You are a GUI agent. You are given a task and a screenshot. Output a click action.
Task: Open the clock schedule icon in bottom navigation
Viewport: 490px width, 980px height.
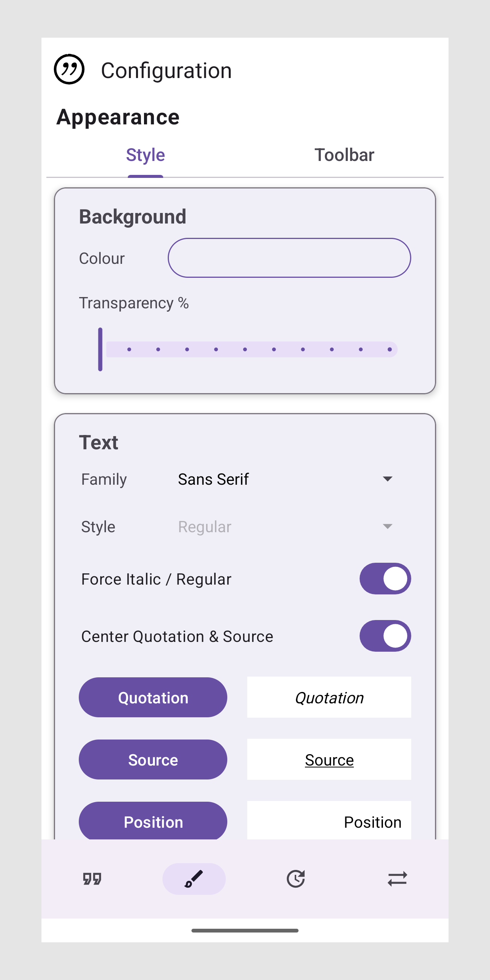[x=296, y=879]
